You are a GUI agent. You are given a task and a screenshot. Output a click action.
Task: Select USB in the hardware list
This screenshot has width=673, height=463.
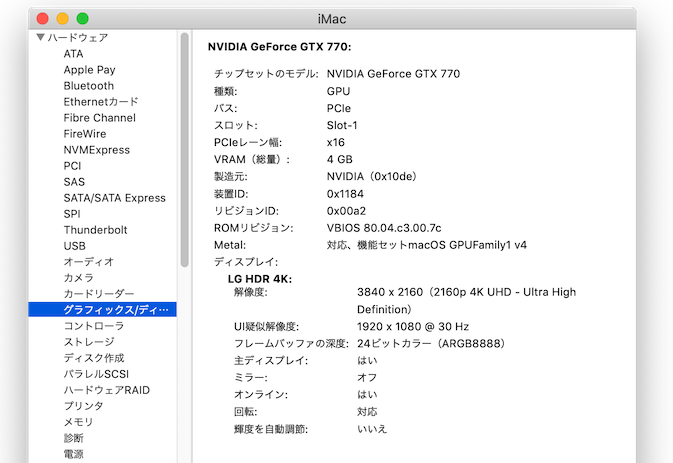click(x=75, y=246)
